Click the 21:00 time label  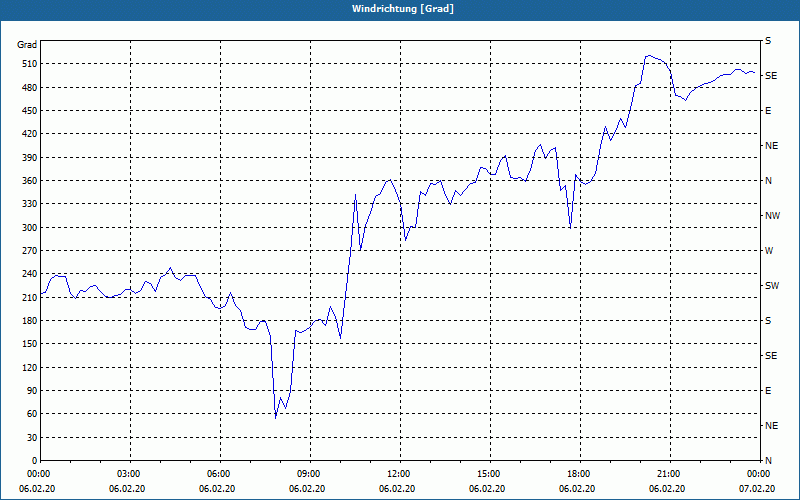coord(670,473)
